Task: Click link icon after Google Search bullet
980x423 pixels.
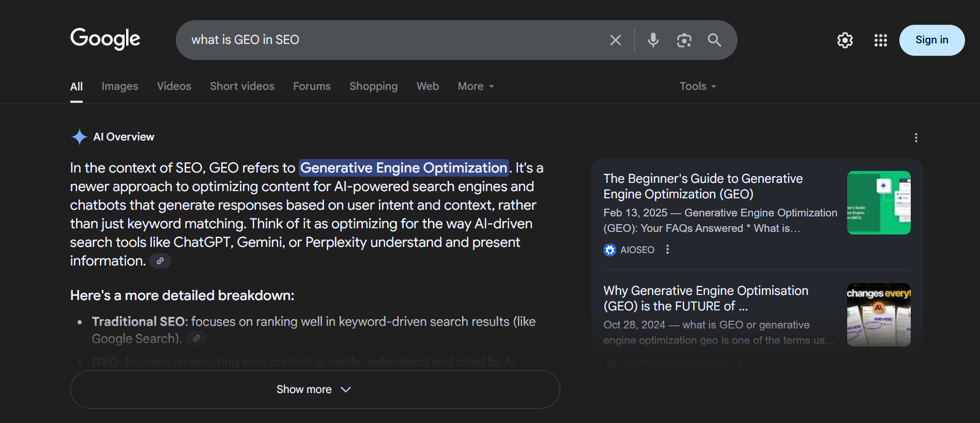Action: (196, 338)
